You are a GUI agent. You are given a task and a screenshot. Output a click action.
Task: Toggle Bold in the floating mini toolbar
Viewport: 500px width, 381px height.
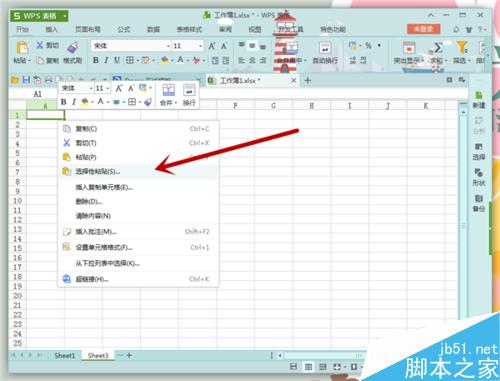coord(64,102)
